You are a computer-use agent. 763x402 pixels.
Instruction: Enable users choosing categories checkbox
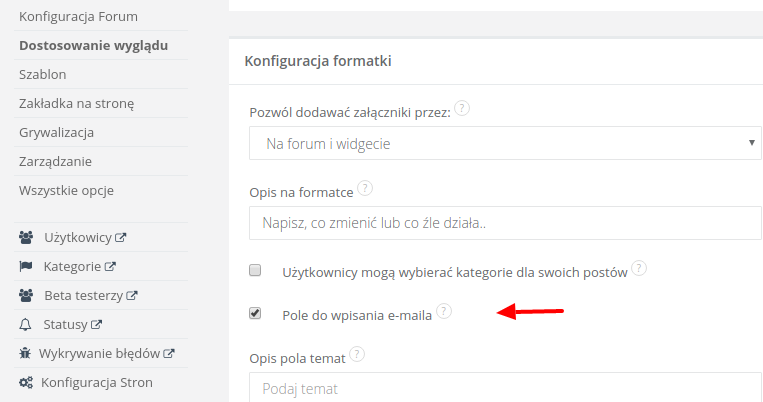(255, 270)
